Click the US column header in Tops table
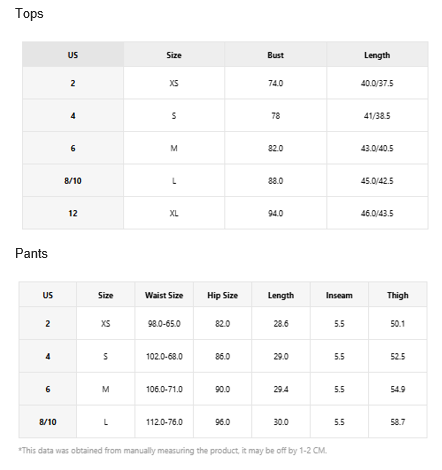This screenshot has width=442, height=470. [73, 55]
